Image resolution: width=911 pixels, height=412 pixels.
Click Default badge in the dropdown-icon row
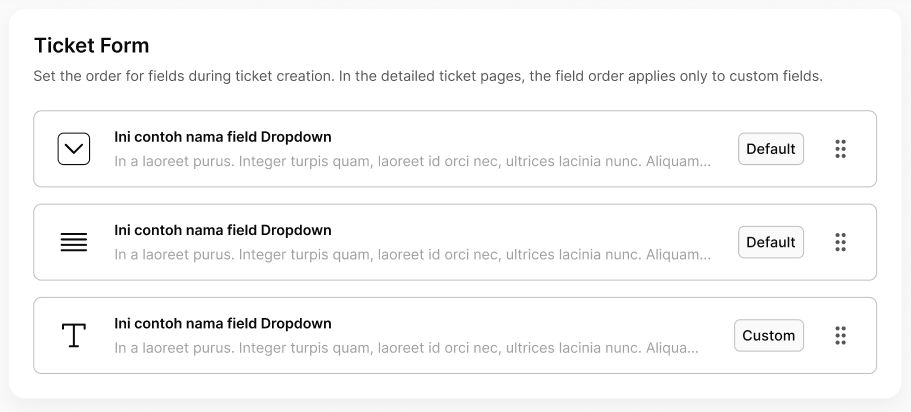coord(770,149)
